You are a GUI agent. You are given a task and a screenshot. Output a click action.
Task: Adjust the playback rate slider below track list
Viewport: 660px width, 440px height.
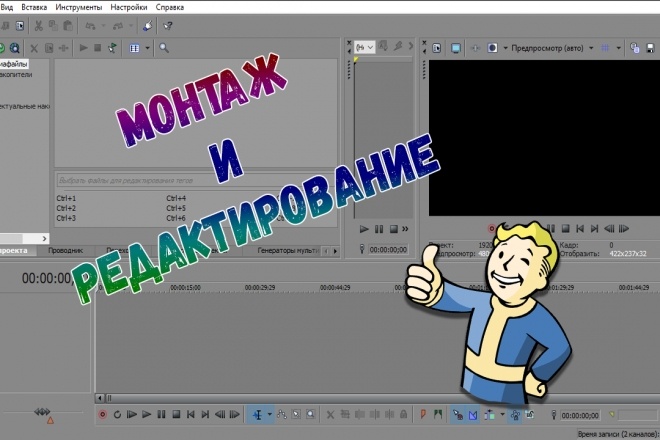[x=42, y=412]
